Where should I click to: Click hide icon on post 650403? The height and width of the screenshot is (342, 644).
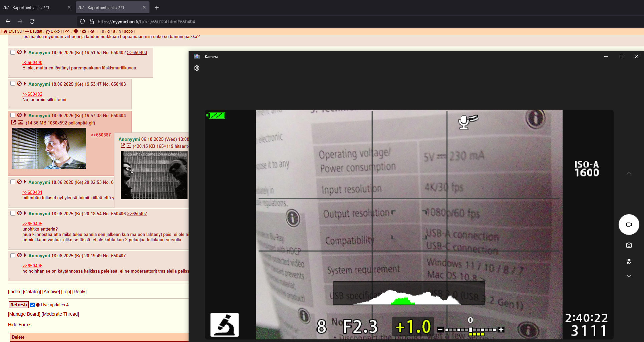(19, 84)
